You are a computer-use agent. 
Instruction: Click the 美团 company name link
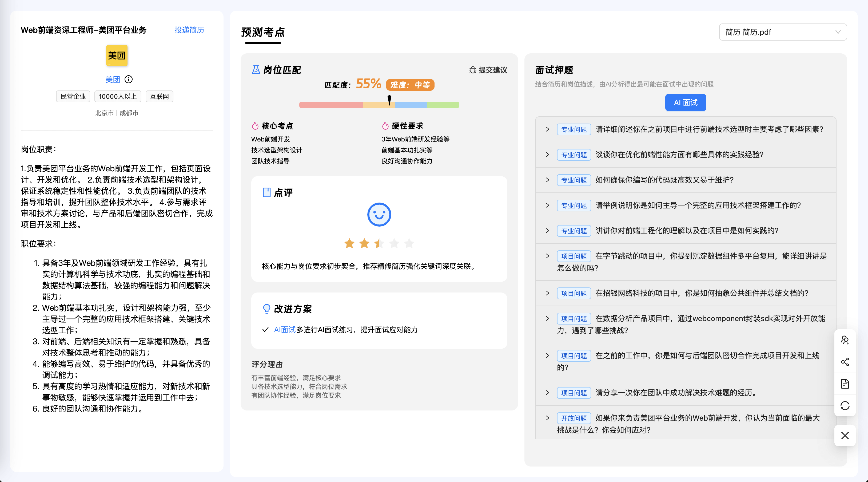coord(113,80)
